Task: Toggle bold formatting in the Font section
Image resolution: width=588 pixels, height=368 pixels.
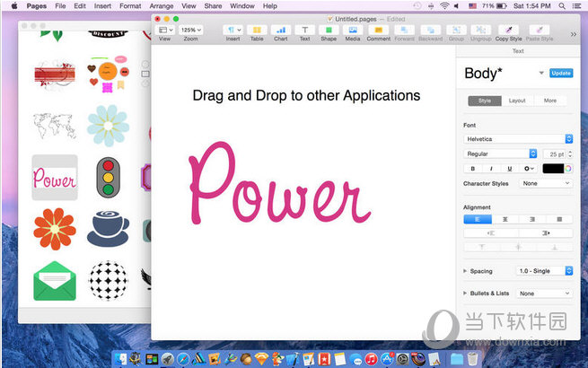Action: 472,168
